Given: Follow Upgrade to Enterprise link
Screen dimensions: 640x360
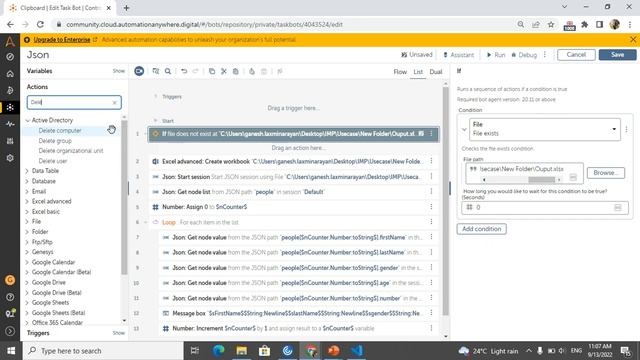Looking at the screenshot, I should 62,40.
